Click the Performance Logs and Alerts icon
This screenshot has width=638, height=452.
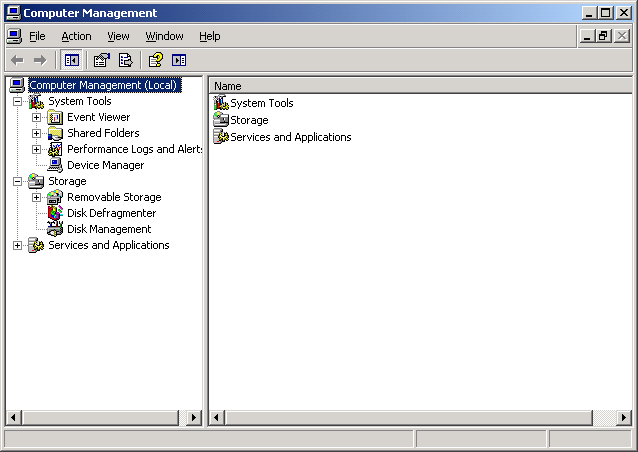(55, 149)
